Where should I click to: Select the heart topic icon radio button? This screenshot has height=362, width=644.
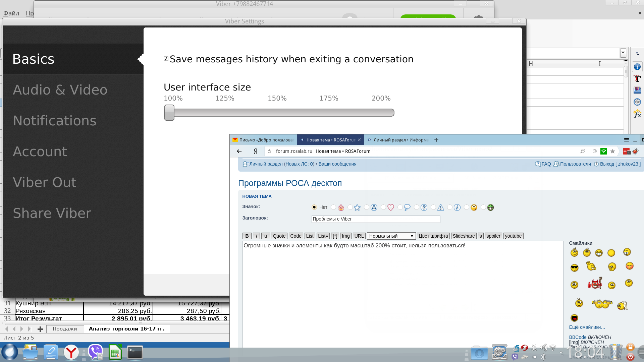tap(383, 207)
